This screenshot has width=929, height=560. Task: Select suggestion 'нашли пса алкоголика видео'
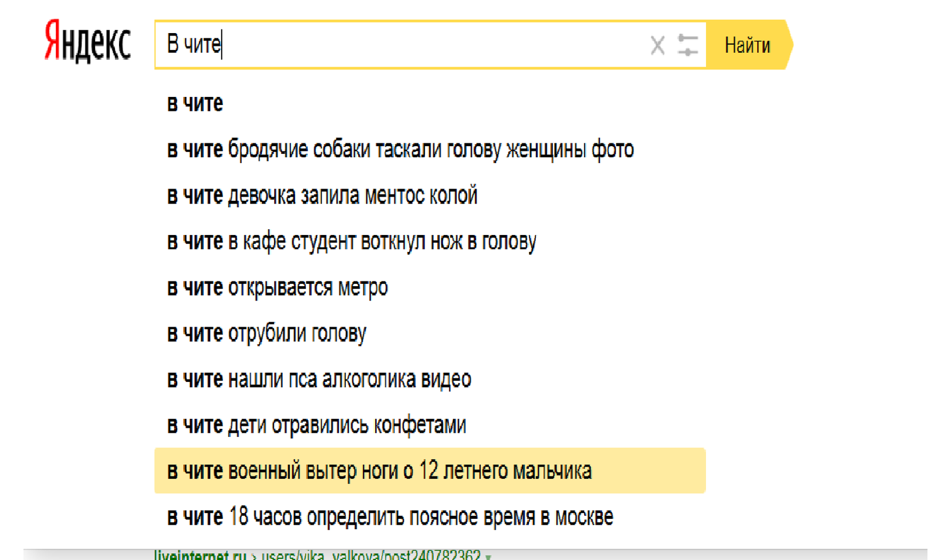pos(319,379)
